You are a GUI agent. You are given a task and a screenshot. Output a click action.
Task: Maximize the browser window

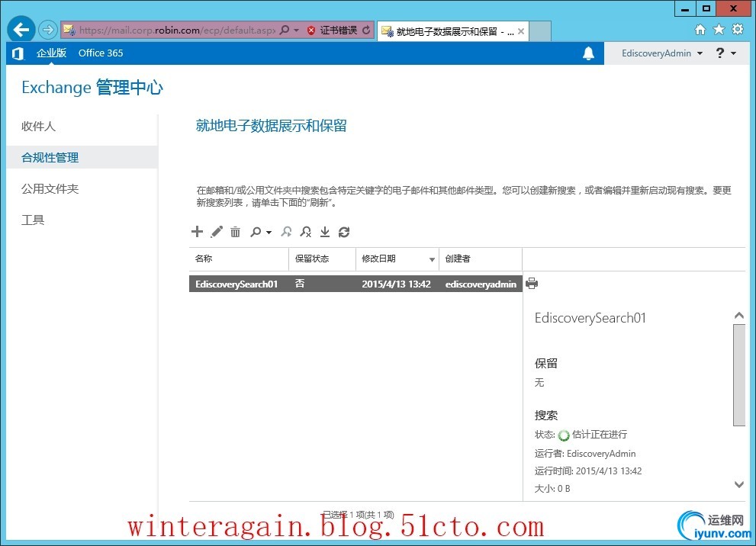tap(706, 8)
